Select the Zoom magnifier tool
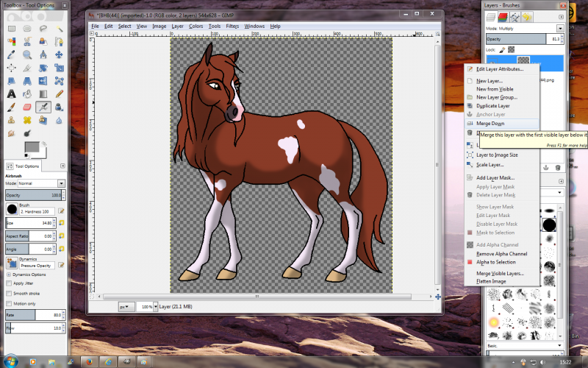The width and height of the screenshot is (588, 368). (x=27, y=54)
